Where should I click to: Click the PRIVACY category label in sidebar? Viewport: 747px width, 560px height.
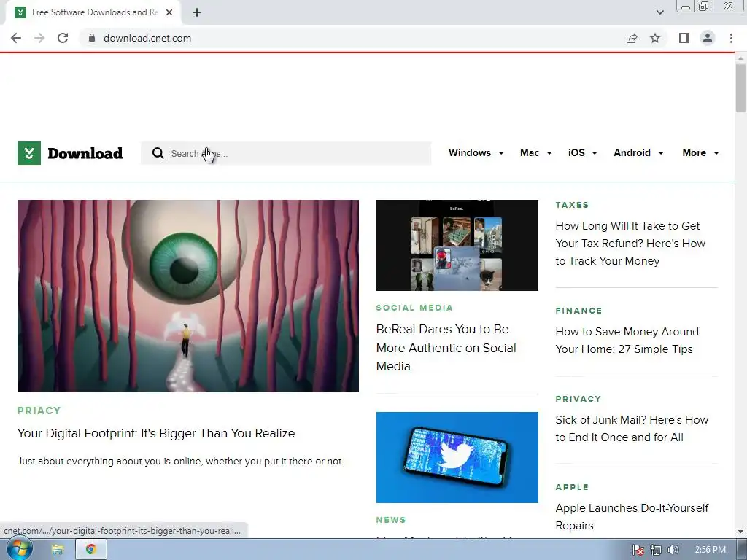578,399
